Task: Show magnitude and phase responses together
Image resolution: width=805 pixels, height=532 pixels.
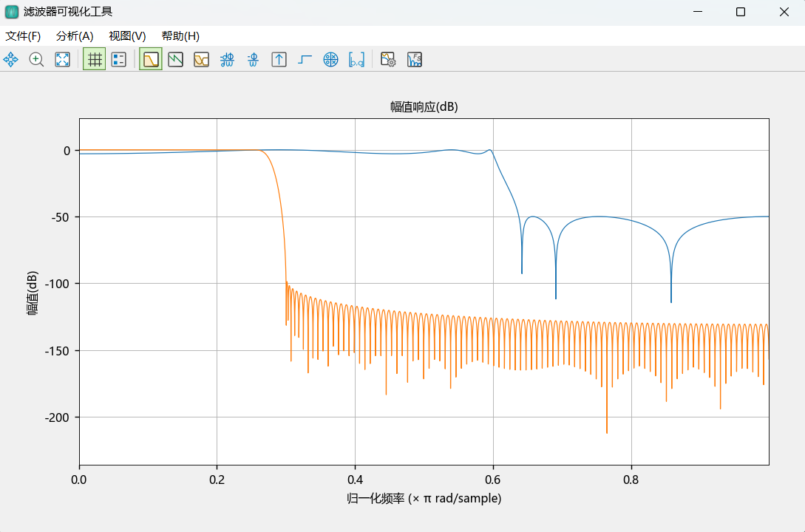Action: pos(201,60)
